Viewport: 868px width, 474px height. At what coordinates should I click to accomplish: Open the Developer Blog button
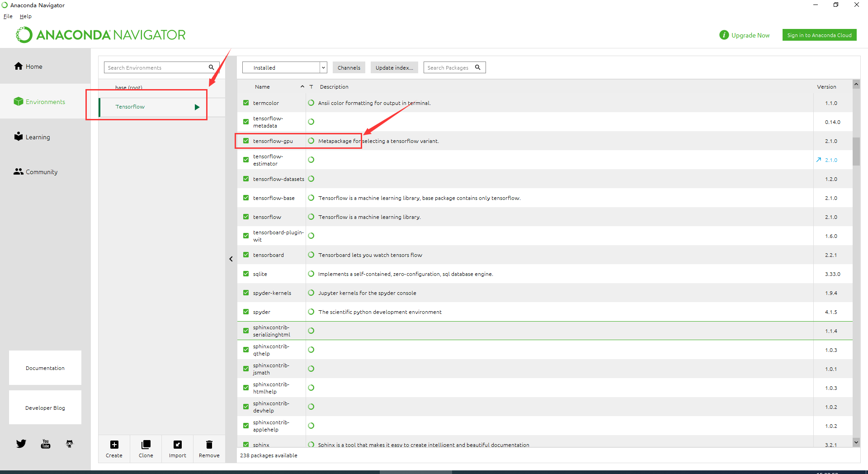(45, 408)
